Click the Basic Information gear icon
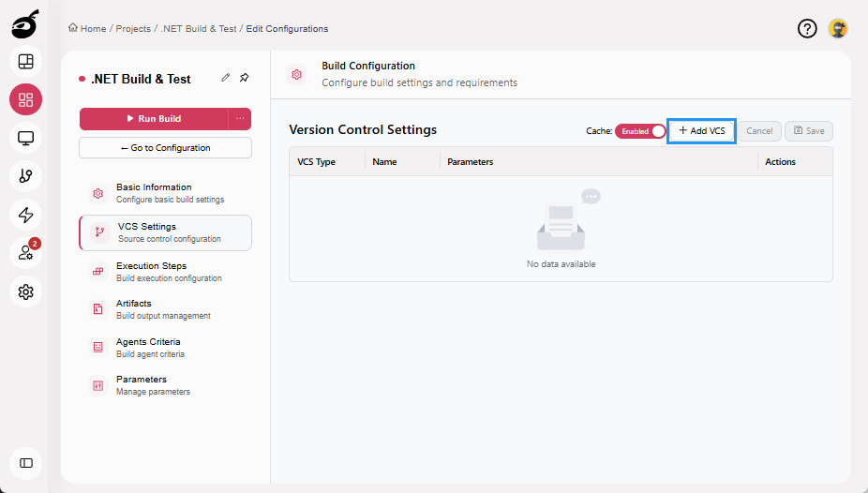Viewport: 868px width, 493px height. [98, 193]
